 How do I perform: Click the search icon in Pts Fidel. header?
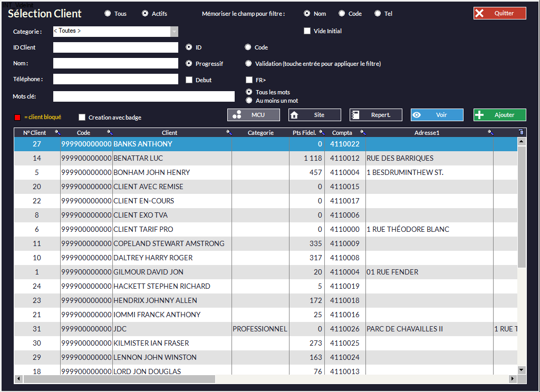click(321, 133)
